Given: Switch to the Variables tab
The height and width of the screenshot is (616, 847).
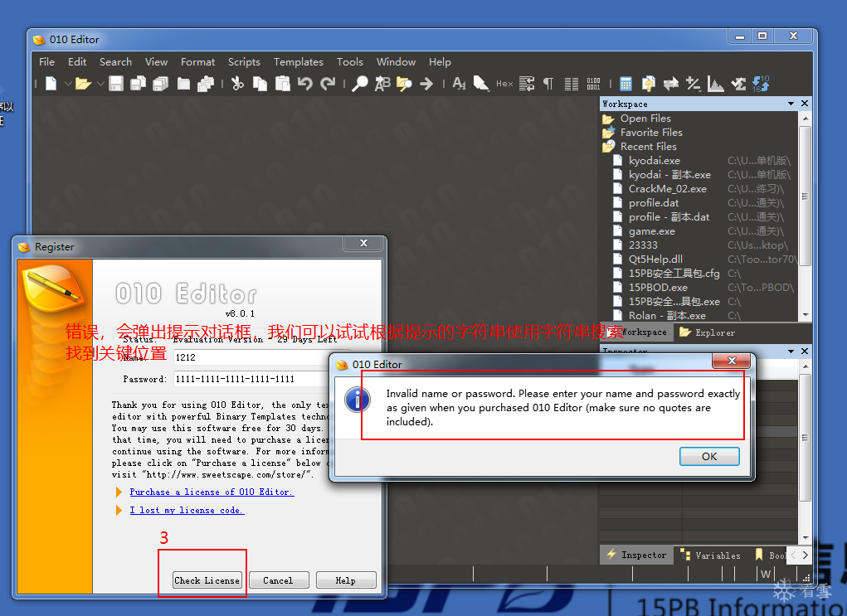Looking at the screenshot, I should point(710,555).
